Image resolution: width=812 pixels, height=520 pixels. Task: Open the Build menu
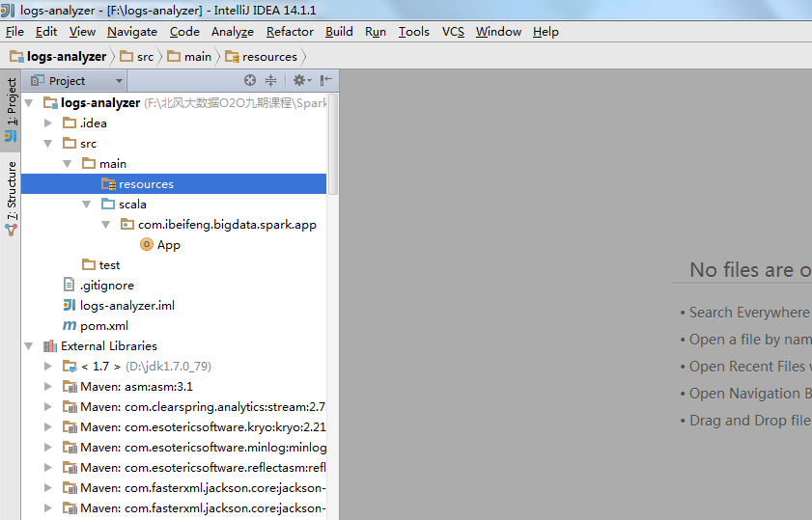tap(339, 32)
